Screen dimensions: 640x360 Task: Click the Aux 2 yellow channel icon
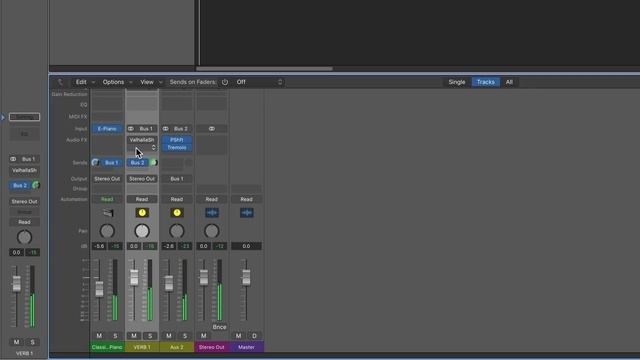(x=177, y=213)
